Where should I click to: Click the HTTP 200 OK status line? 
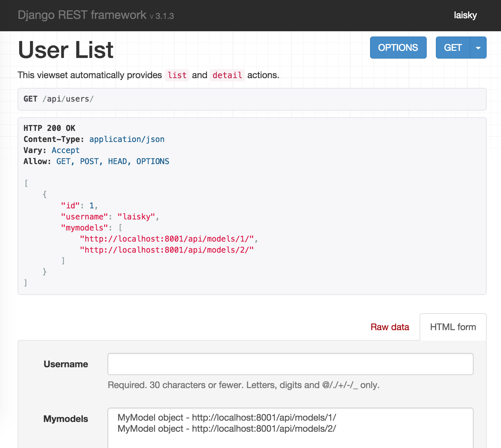(50, 128)
